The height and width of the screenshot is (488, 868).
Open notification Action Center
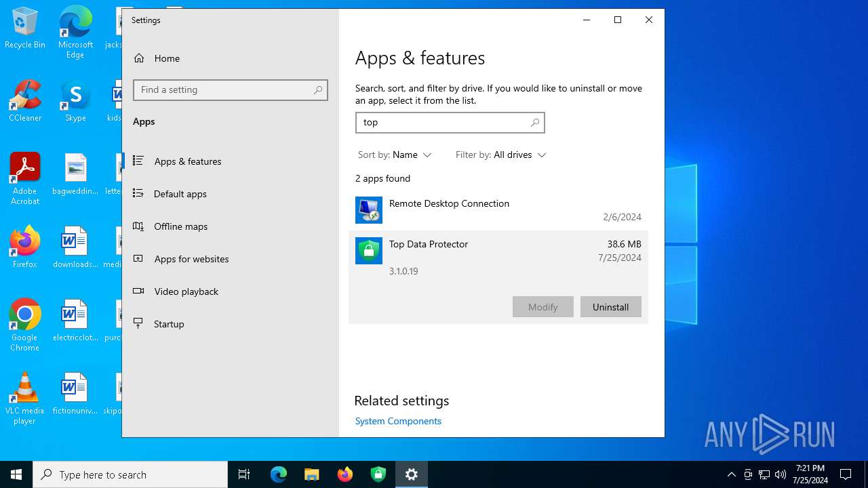pos(846,474)
